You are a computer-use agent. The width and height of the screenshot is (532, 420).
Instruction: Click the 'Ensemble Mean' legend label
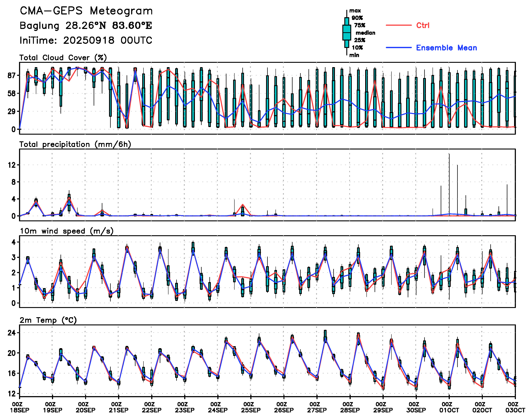click(446, 48)
